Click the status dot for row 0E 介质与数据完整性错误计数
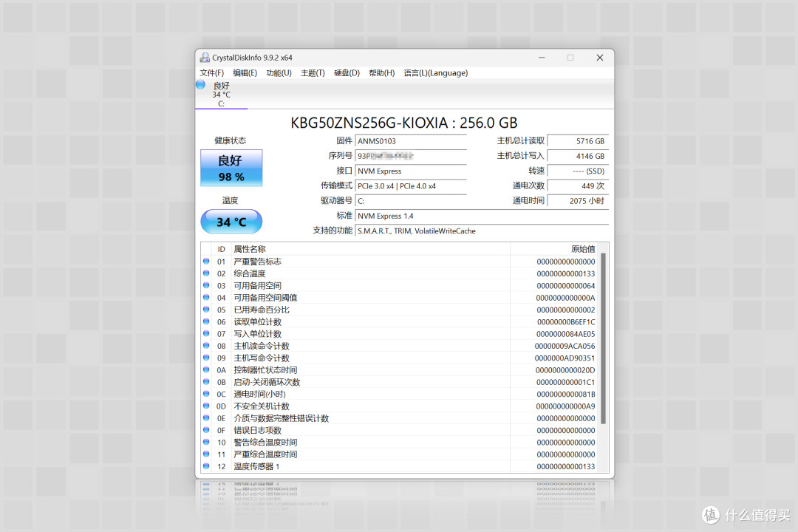 coord(206,417)
